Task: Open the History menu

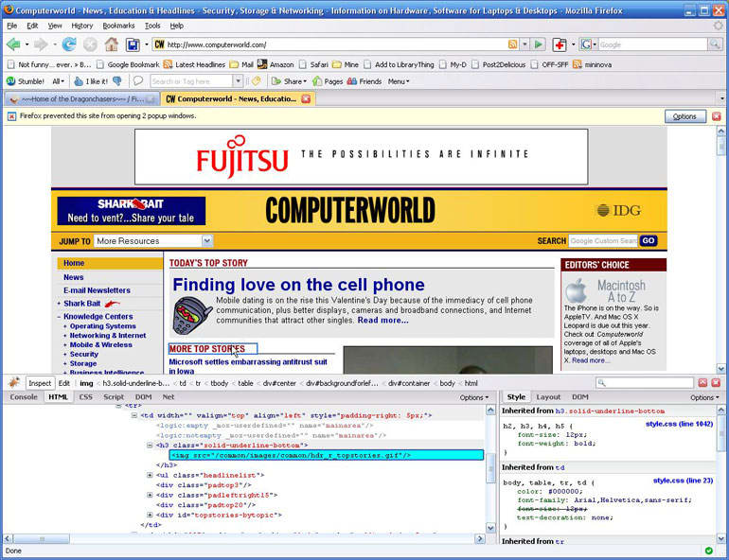Action: pos(82,26)
